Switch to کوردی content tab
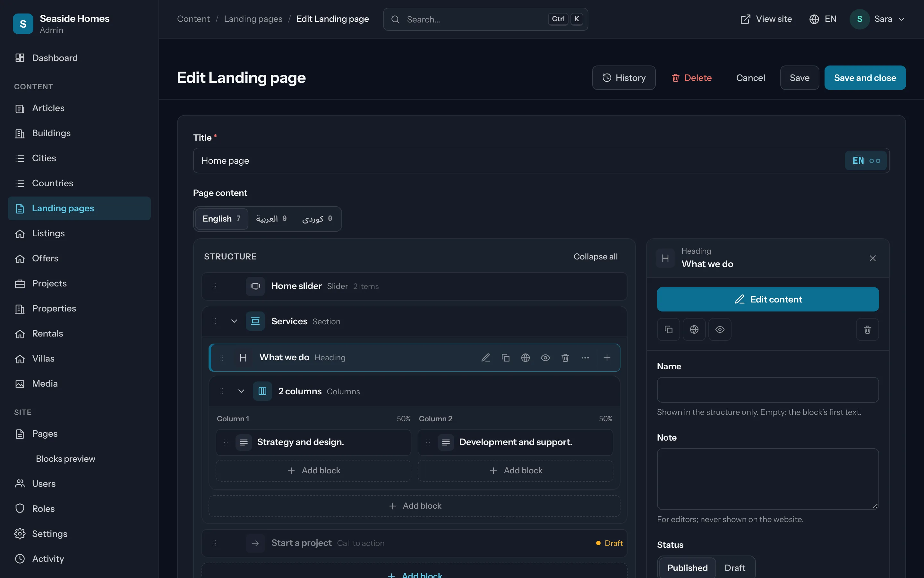924x578 pixels. [317, 219]
